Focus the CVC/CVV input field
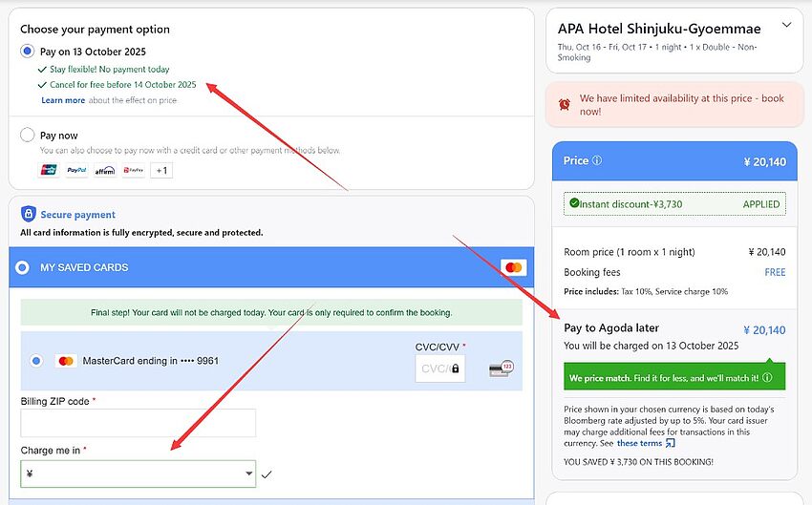Viewport: 812px width, 505px height. 439,368
